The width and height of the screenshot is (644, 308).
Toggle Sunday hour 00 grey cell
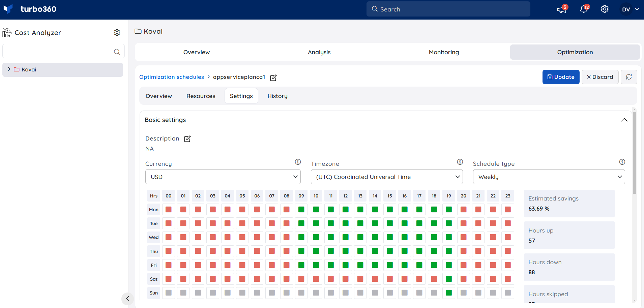pos(169,293)
